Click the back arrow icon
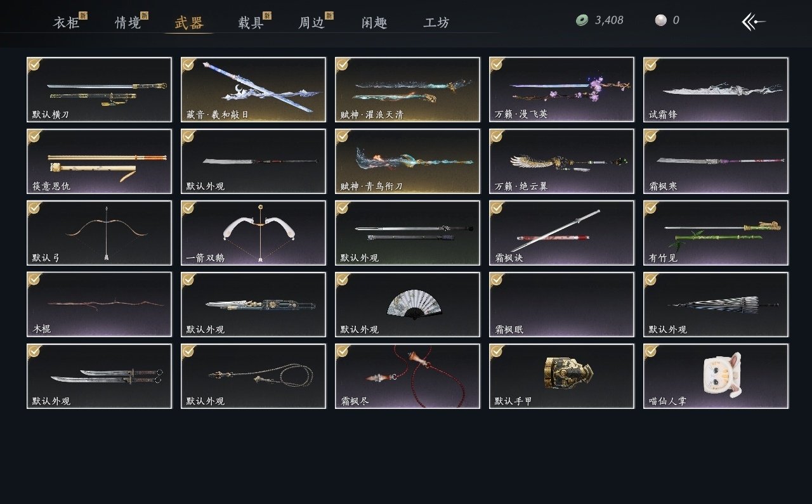The height and width of the screenshot is (504, 812). point(754,22)
